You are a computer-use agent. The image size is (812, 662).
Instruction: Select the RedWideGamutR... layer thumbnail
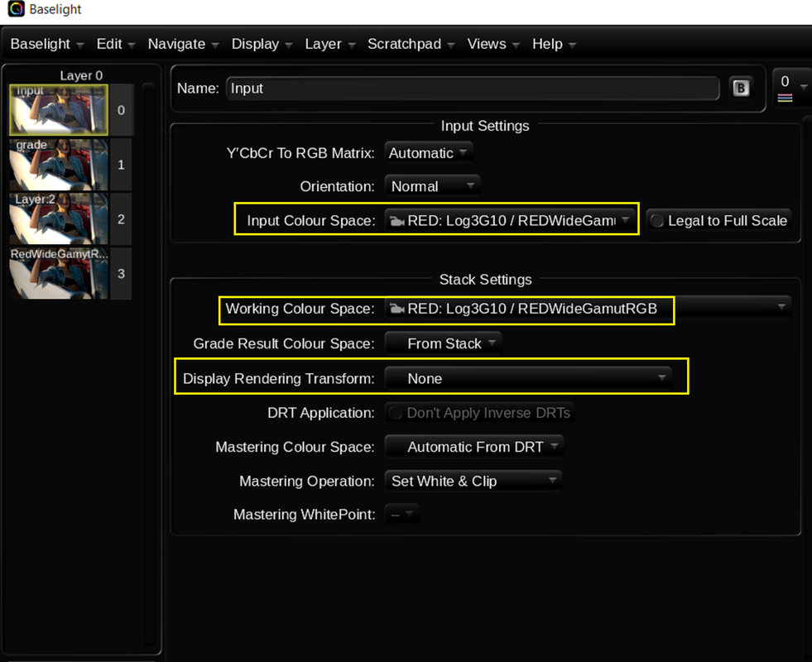[59, 273]
